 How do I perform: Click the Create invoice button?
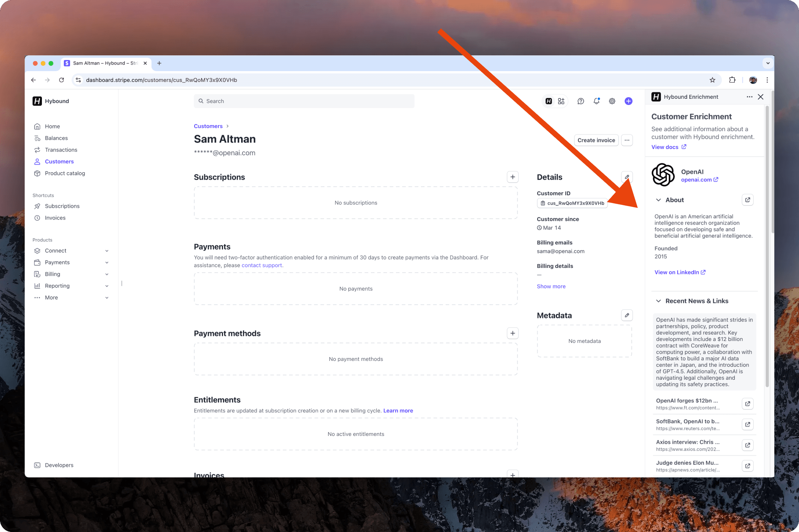pos(596,140)
